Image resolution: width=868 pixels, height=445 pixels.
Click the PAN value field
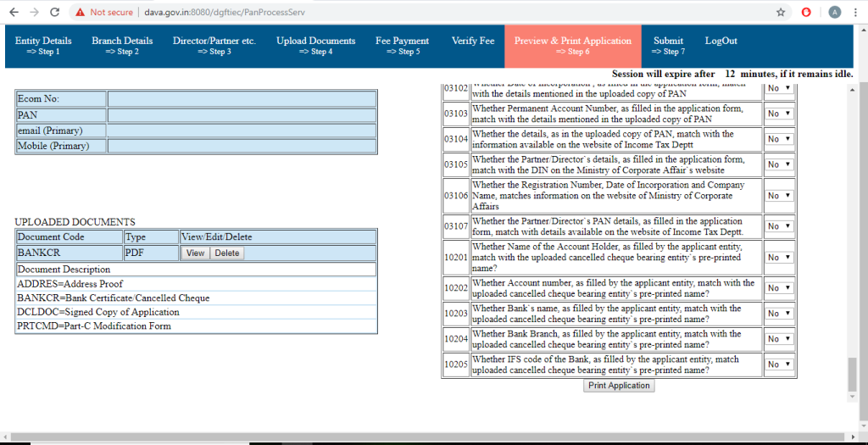click(x=242, y=115)
